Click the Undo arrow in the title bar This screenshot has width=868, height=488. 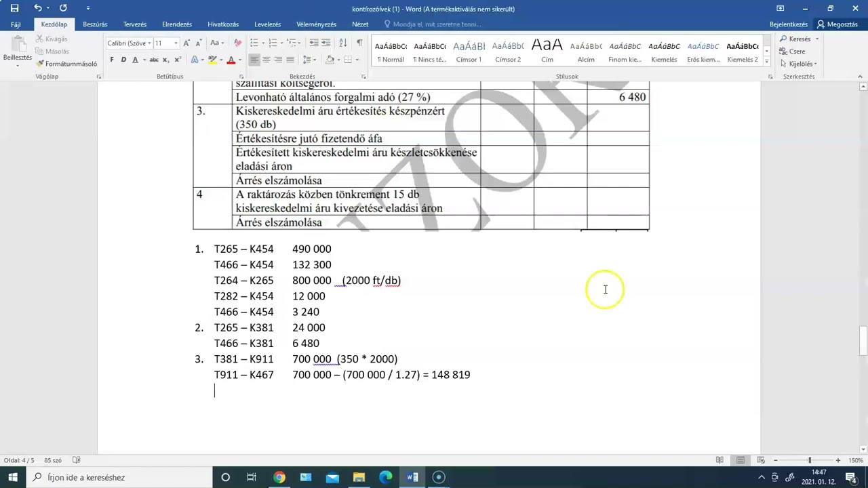[x=38, y=8]
